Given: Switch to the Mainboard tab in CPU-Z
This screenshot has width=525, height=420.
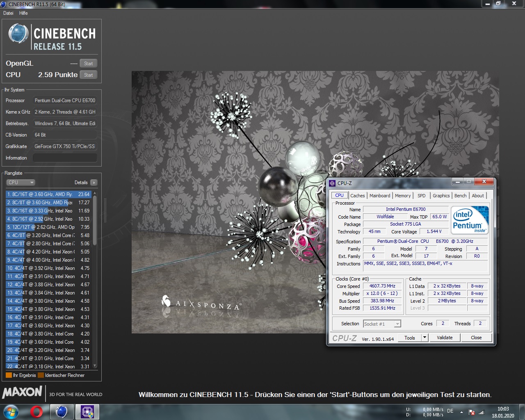Looking at the screenshot, I should click(380, 196).
